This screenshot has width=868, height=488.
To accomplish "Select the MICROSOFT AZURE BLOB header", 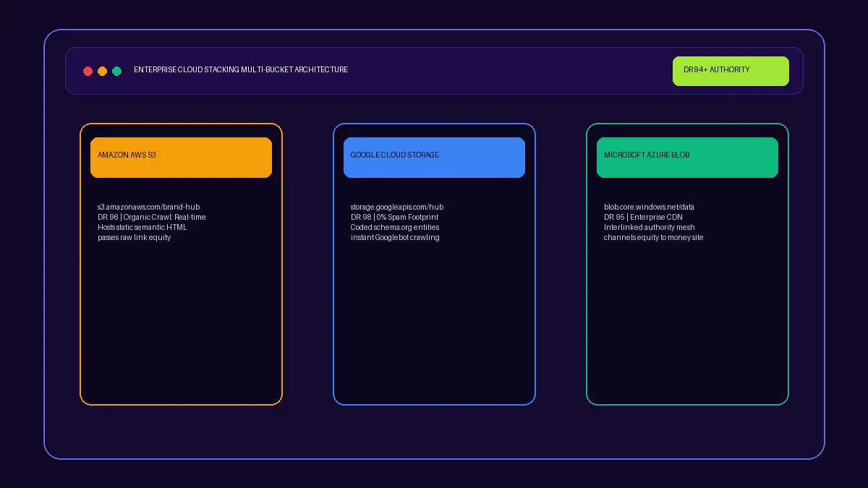I will pos(687,158).
